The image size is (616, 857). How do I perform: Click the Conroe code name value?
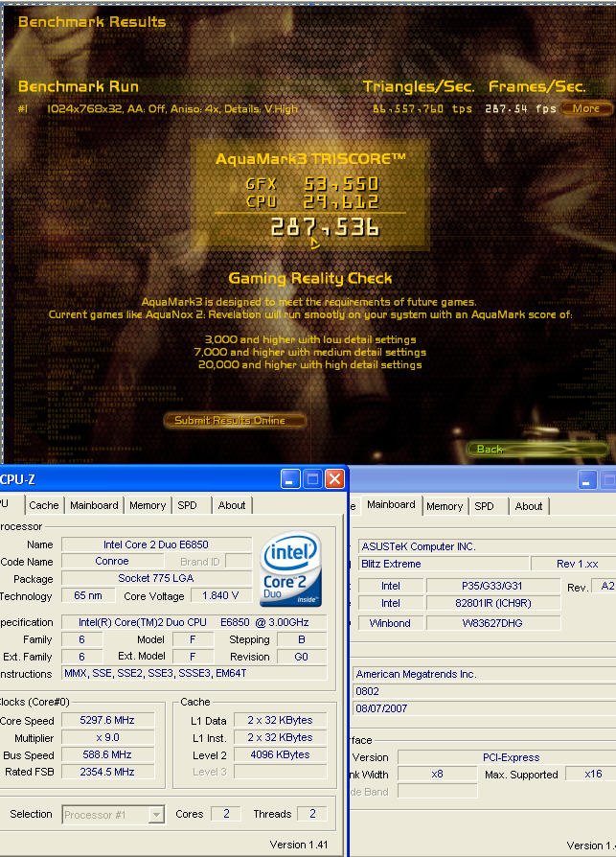click(112, 562)
